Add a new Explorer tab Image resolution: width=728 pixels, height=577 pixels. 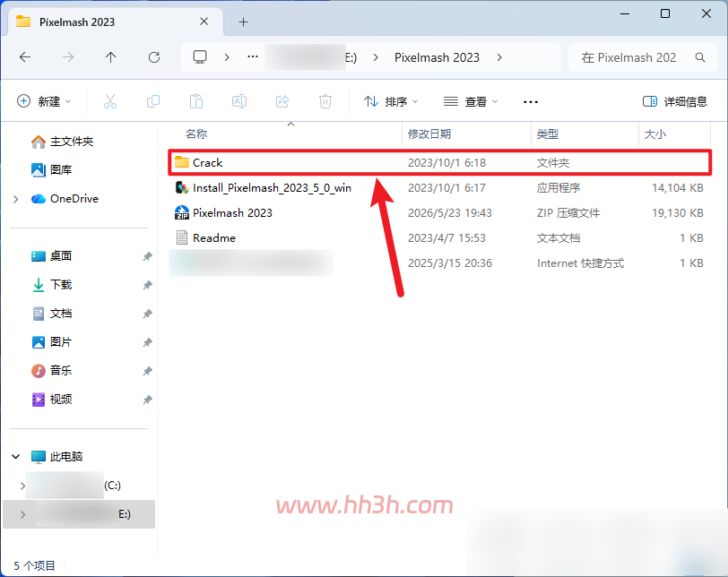pyautogui.click(x=243, y=22)
